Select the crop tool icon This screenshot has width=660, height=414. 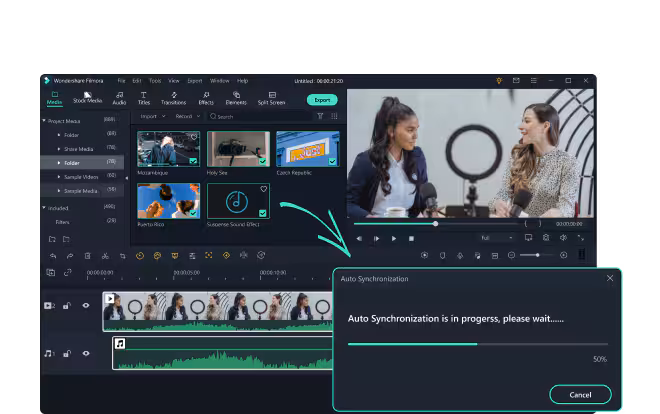122,256
